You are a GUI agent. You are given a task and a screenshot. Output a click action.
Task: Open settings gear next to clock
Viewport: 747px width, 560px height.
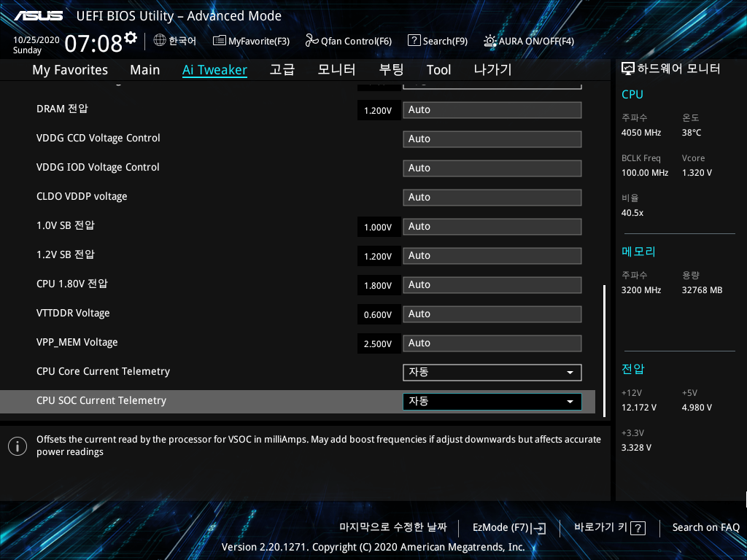coord(131,38)
